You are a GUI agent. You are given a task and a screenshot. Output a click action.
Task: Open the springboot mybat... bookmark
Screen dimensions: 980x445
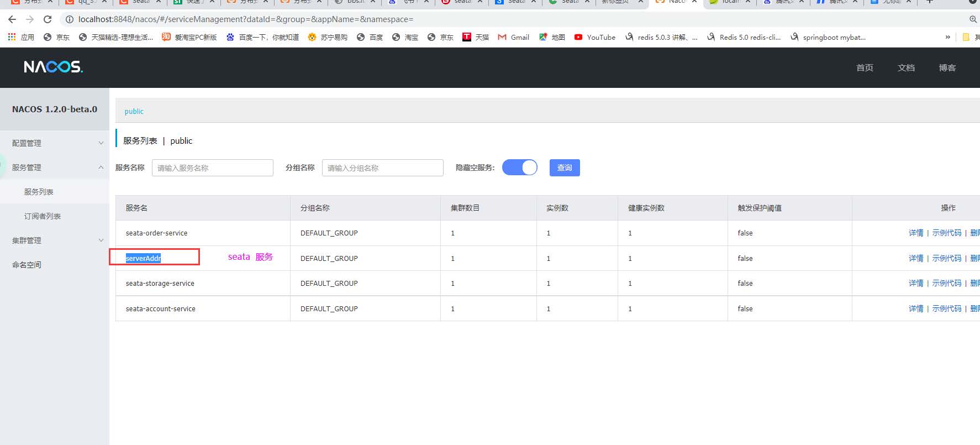pos(828,37)
